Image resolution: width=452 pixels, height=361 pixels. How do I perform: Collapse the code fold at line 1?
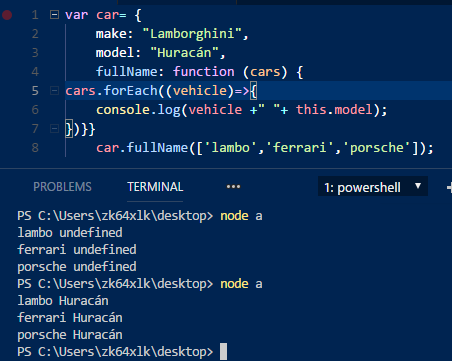[54, 15]
